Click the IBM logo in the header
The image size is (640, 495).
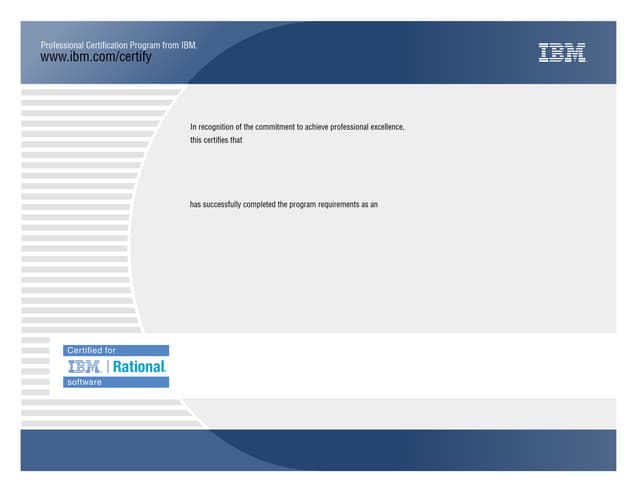point(562,54)
